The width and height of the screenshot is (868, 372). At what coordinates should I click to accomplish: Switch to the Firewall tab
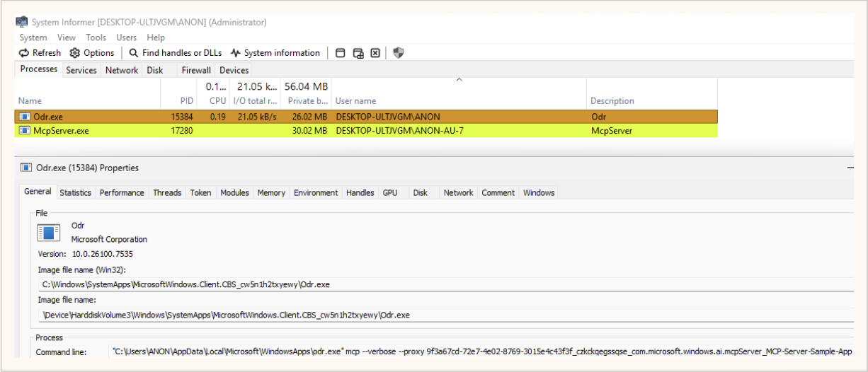195,70
